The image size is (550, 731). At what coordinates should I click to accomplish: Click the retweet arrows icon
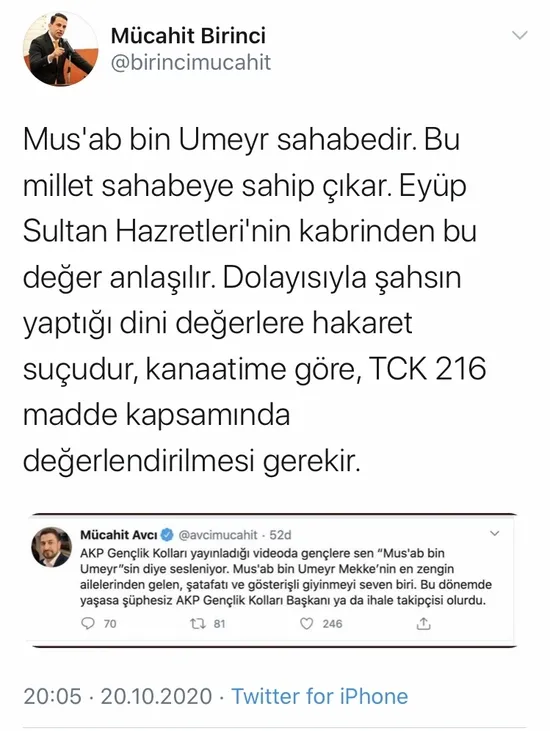pos(198,623)
